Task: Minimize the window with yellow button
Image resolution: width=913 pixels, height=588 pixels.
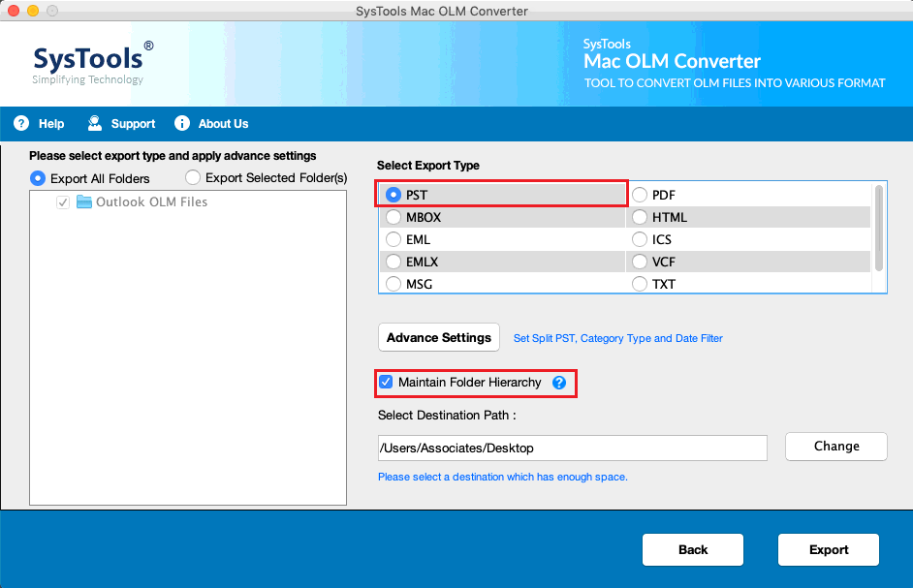Action: [x=33, y=11]
